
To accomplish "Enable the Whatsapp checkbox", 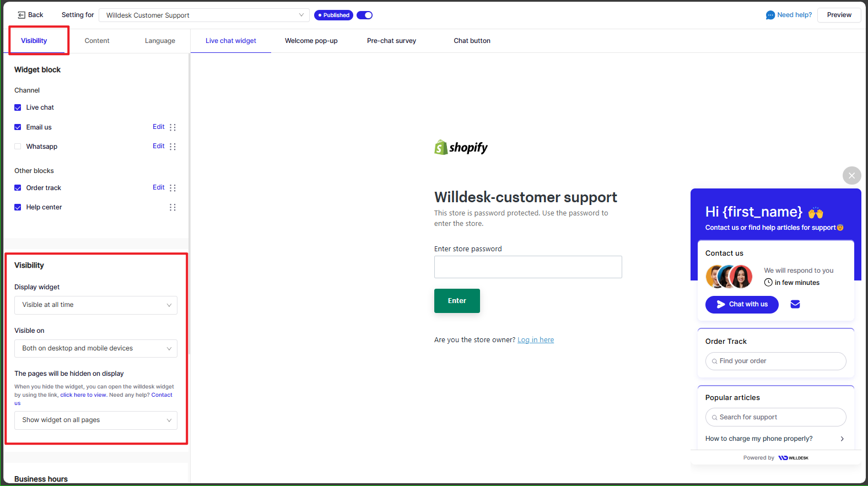I will tap(18, 147).
